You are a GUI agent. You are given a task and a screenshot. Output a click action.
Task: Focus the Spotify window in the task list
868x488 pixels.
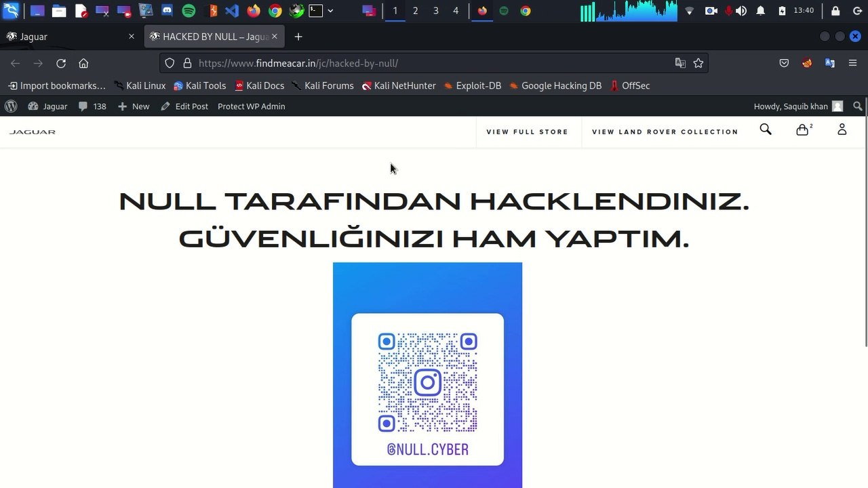(504, 11)
